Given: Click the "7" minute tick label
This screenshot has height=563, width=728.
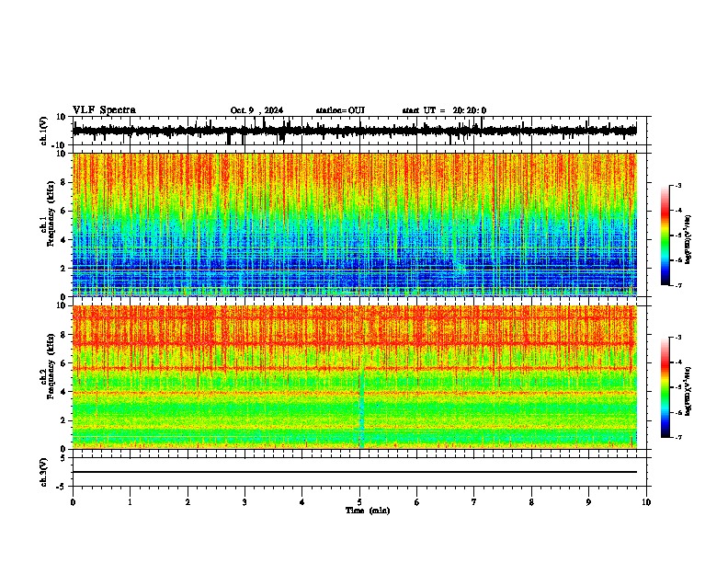Looking at the screenshot, I should (x=474, y=502).
